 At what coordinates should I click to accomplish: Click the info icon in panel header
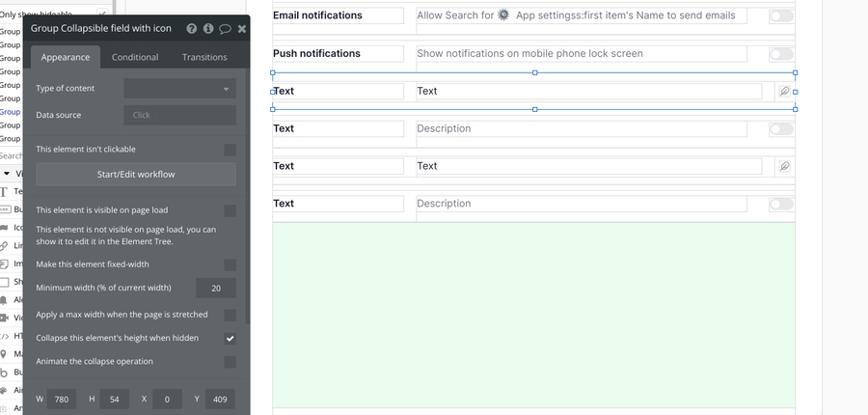pyautogui.click(x=208, y=29)
